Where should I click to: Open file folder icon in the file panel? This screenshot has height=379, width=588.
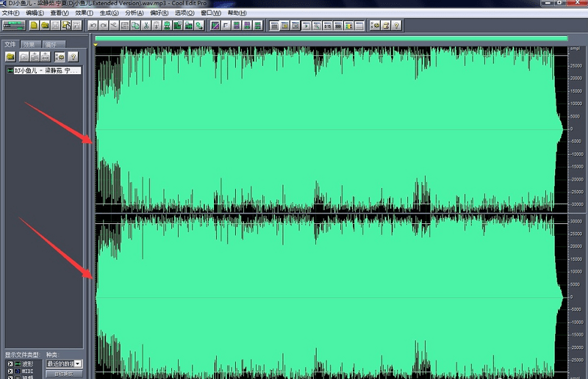pyautogui.click(x=11, y=57)
